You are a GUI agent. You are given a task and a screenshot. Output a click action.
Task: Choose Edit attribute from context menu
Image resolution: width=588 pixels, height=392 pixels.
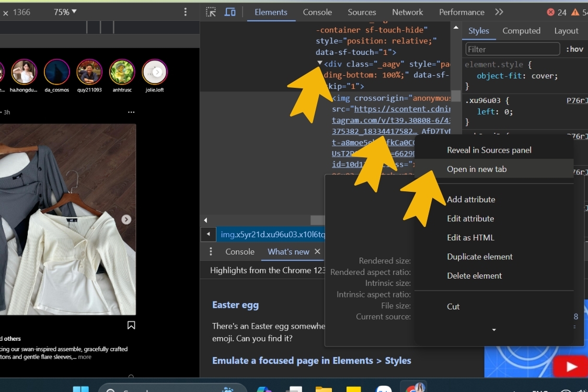pyautogui.click(x=470, y=218)
